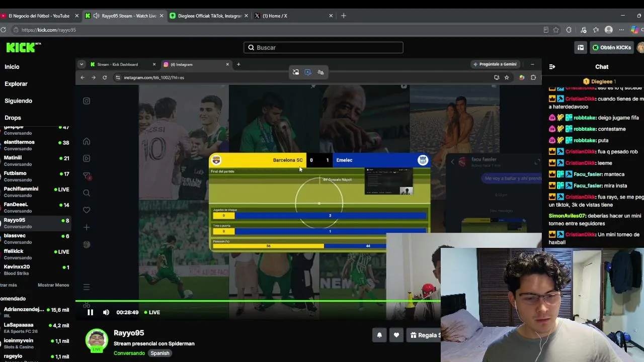This screenshot has width=644, height=362.
Task: Open the Kick dashboard layout icon
Action: [x=581, y=47]
